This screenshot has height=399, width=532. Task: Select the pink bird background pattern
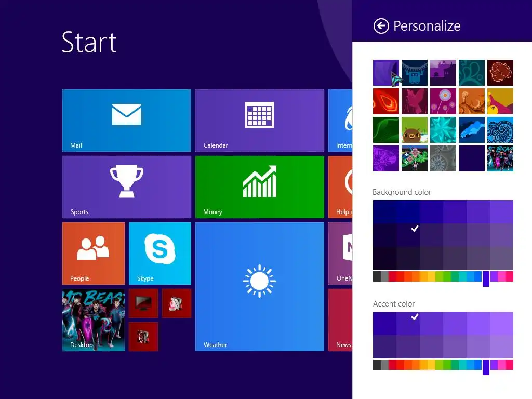(x=414, y=101)
